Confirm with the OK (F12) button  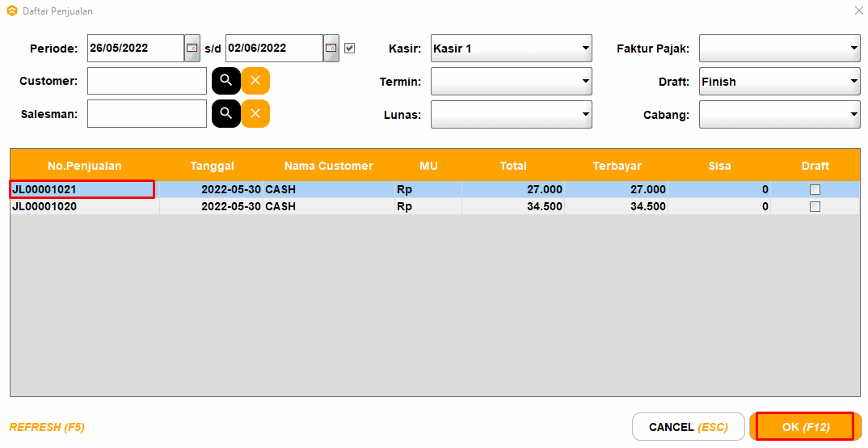click(806, 427)
